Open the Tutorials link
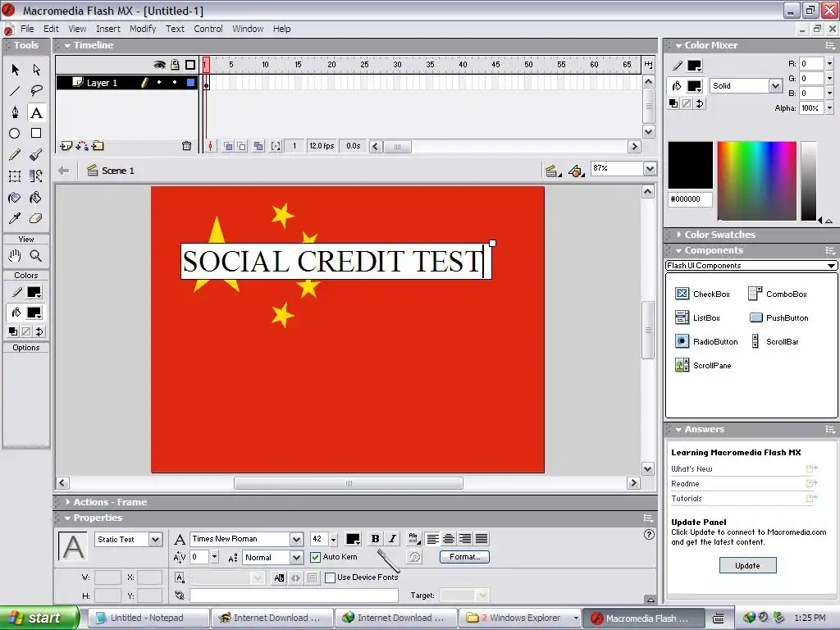Screen dimensions: 840x630 [x=687, y=498]
